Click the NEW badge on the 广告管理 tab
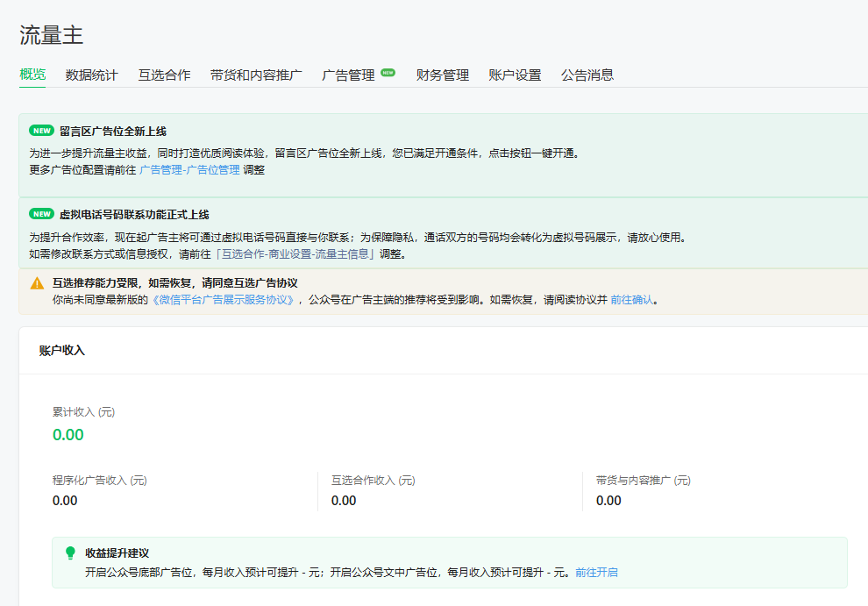This screenshot has height=606, width=868. click(x=388, y=73)
